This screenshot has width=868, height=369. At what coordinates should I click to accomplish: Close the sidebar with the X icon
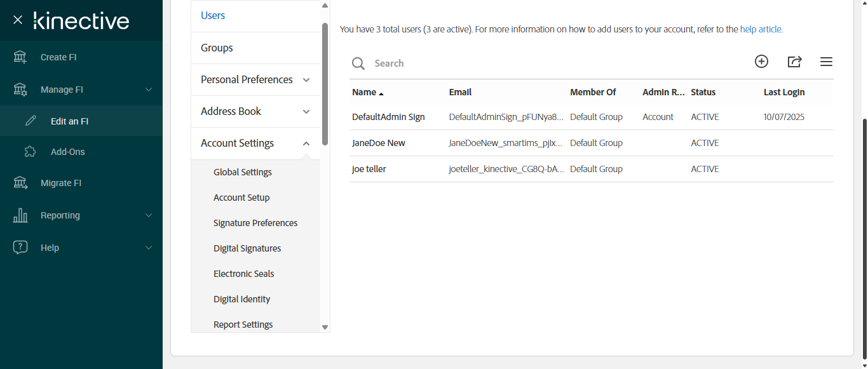click(x=18, y=20)
